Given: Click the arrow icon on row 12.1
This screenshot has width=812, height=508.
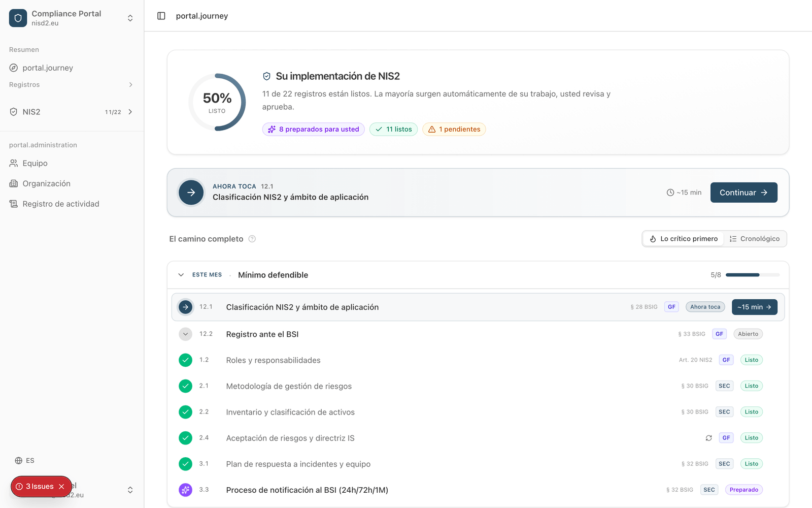Looking at the screenshot, I should [x=186, y=307].
